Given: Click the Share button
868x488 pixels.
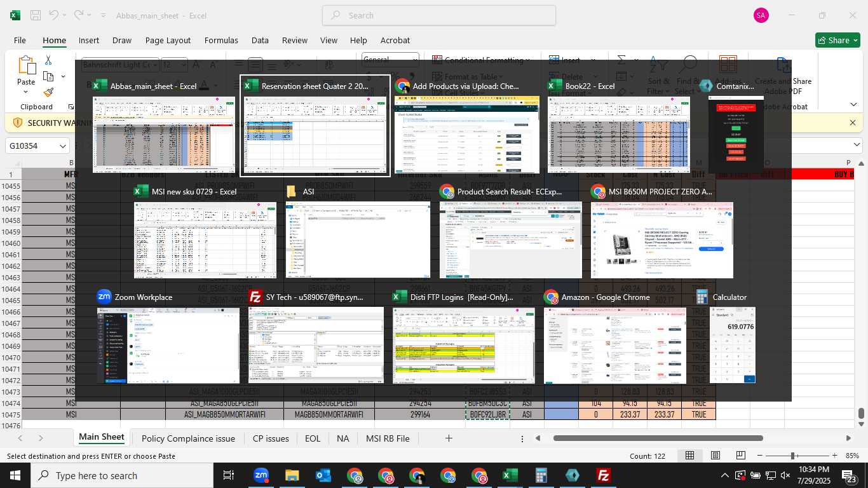Looking at the screenshot, I should point(833,40).
